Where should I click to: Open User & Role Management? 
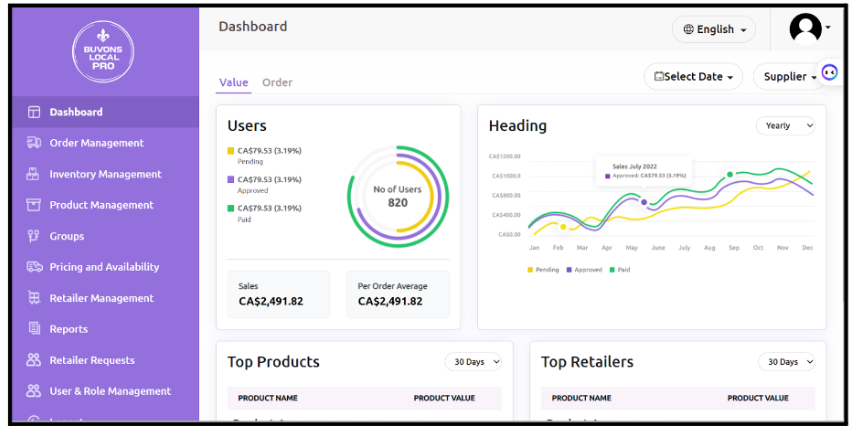pyautogui.click(x=105, y=391)
